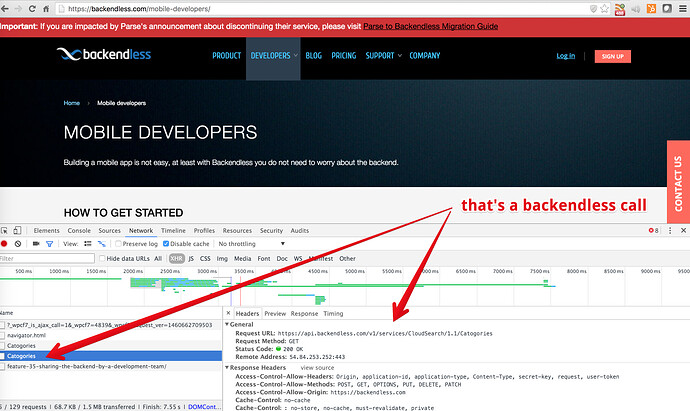Screen dimensions: 690x411
Task: Go back with browser back arrow
Action: tap(4, 9)
